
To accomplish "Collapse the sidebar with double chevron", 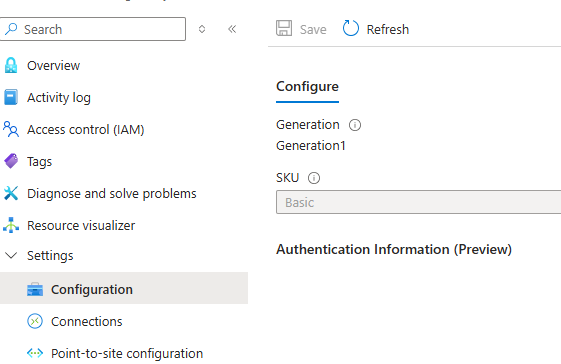I will click(232, 29).
